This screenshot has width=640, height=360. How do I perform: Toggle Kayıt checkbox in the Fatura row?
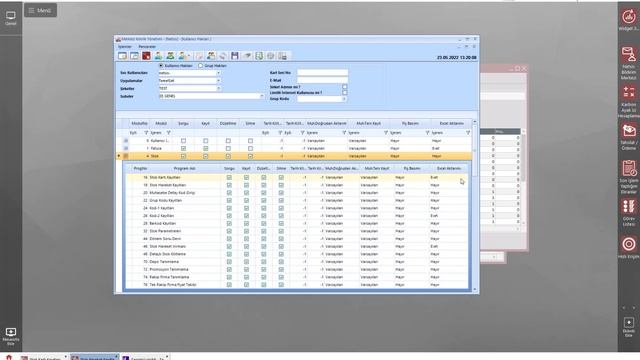206,149
